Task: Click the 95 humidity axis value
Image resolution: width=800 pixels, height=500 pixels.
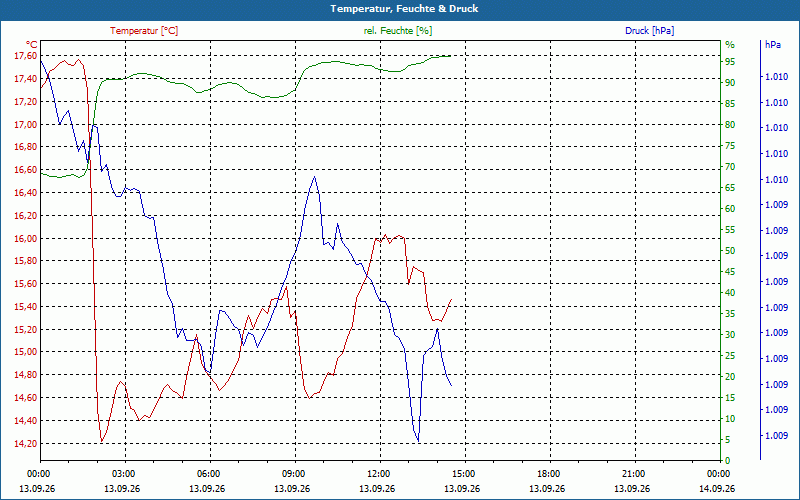Action: 730,62
